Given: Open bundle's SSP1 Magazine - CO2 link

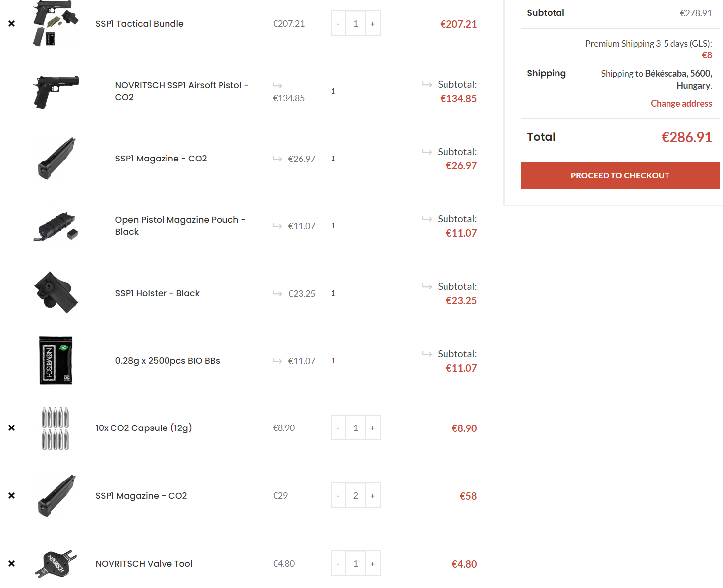Looking at the screenshot, I should (161, 159).
